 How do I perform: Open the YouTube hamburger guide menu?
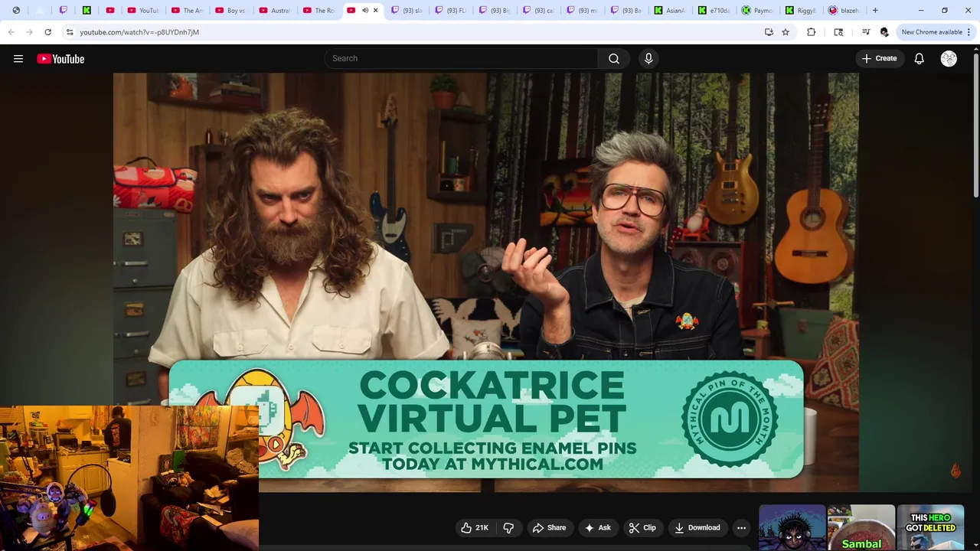(18, 59)
